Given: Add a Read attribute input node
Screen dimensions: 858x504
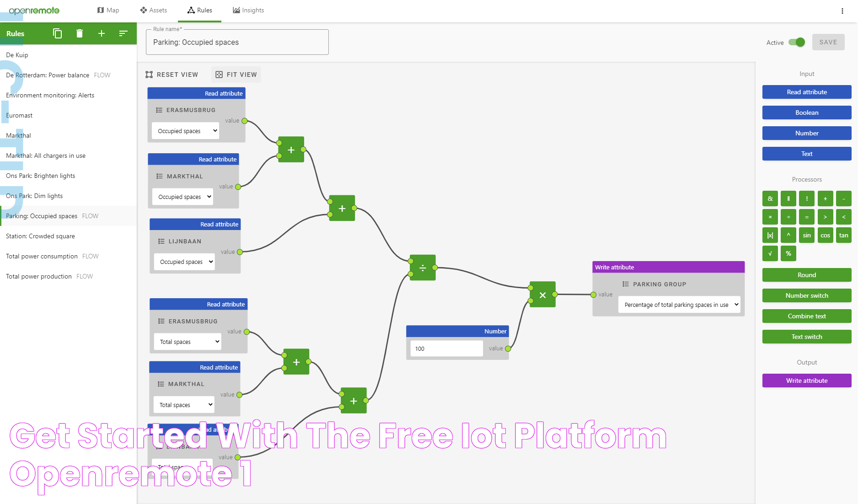Looking at the screenshot, I should point(807,92).
